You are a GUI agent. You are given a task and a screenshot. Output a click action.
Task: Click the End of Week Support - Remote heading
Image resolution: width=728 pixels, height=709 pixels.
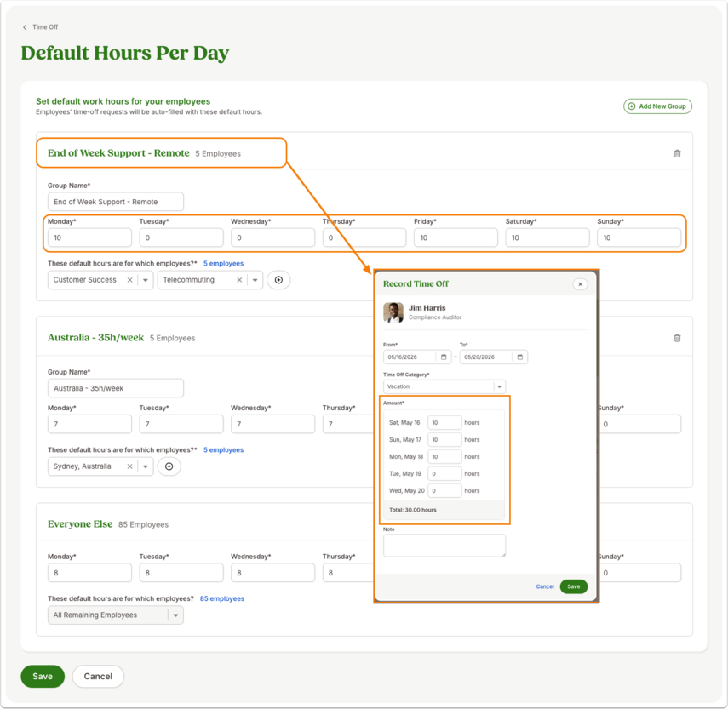pos(118,153)
